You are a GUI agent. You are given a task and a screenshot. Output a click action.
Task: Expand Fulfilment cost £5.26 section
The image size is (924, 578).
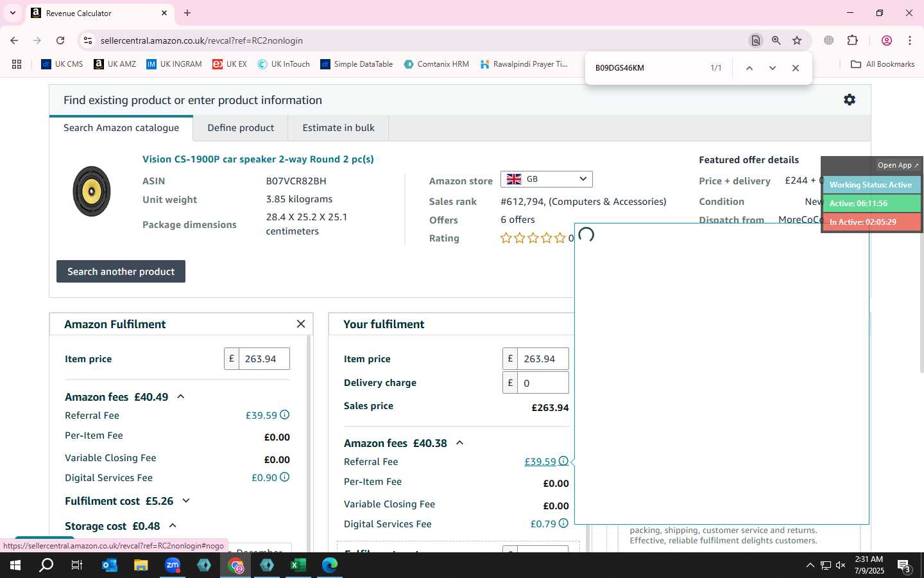point(186,500)
